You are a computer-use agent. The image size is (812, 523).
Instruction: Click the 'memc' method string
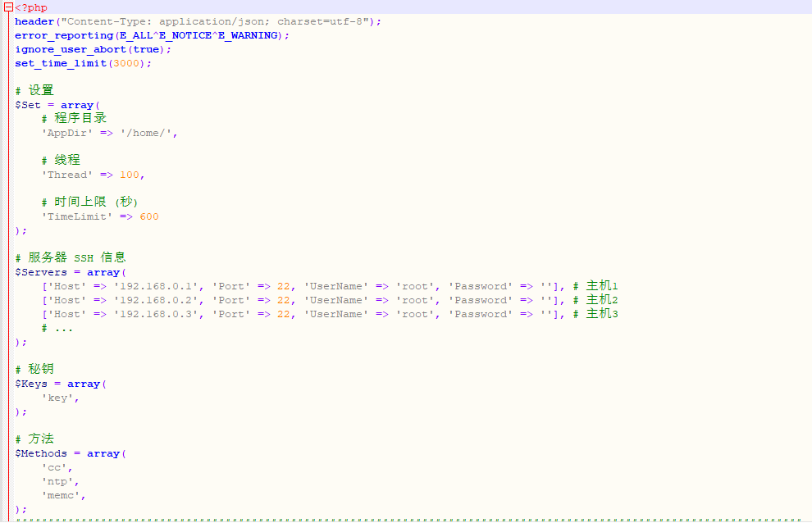[61, 495]
